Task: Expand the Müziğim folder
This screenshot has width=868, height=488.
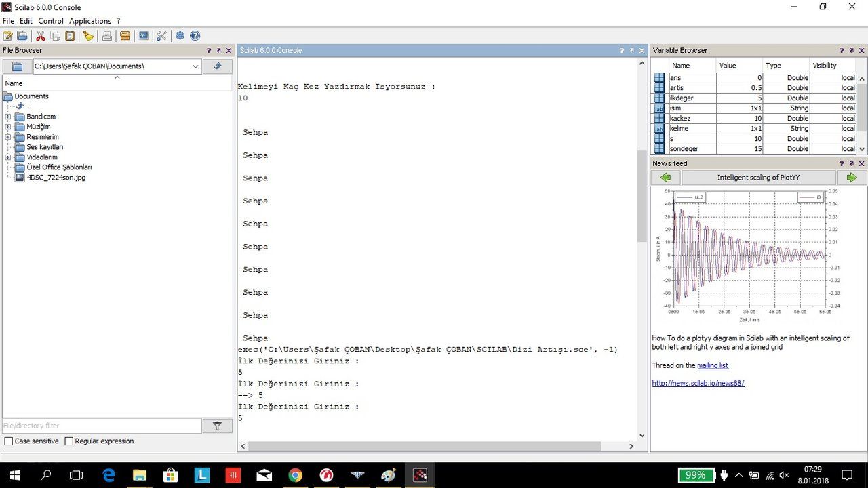Action: (8, 127)
